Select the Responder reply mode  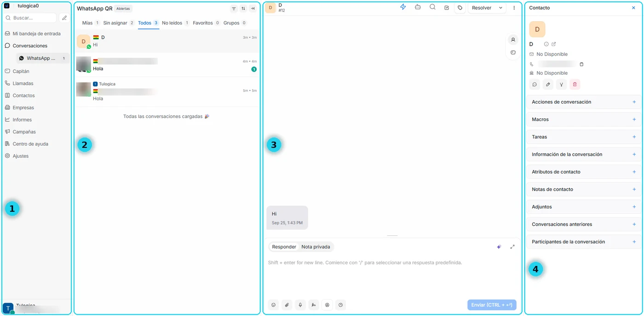pos(284,247)
